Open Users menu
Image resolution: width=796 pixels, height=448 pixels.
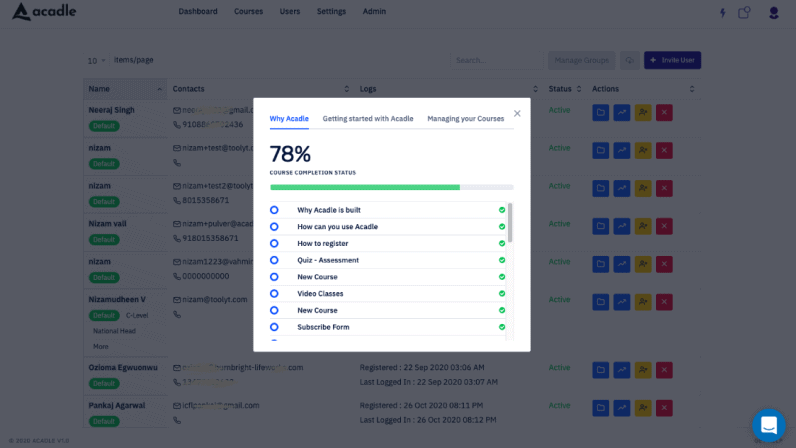(x=290, y=11)
